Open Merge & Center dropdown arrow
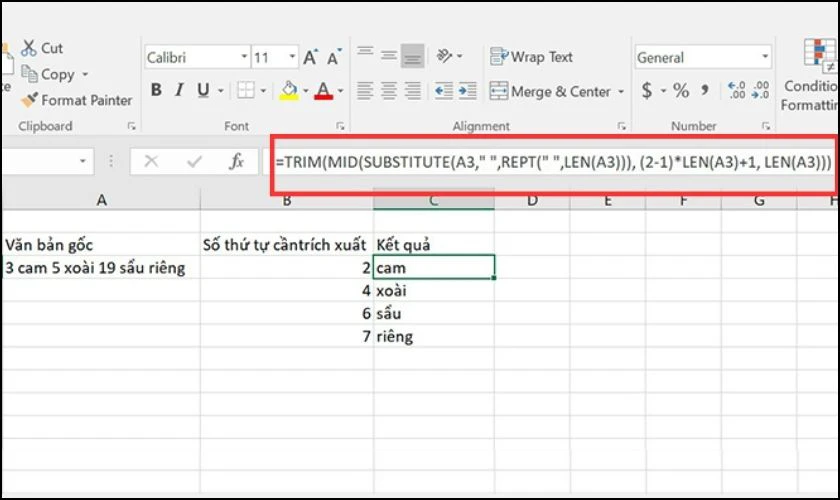 [x=621, y=92]
